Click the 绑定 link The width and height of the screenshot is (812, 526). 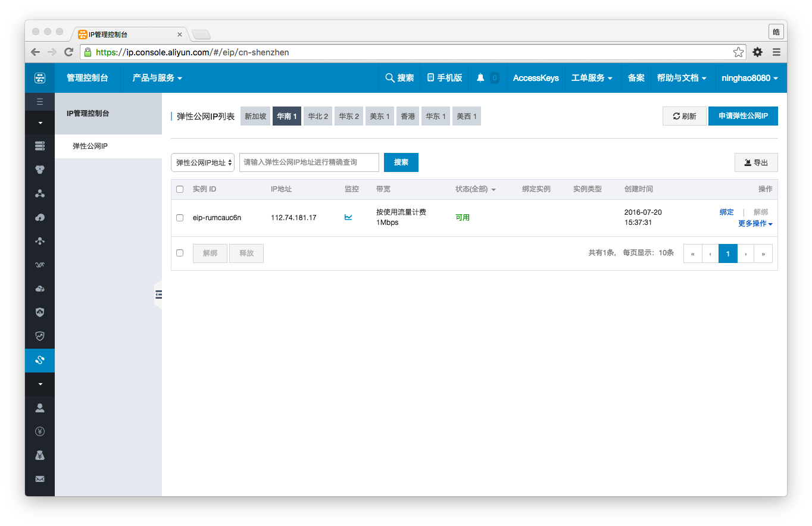tap(726, 212)
